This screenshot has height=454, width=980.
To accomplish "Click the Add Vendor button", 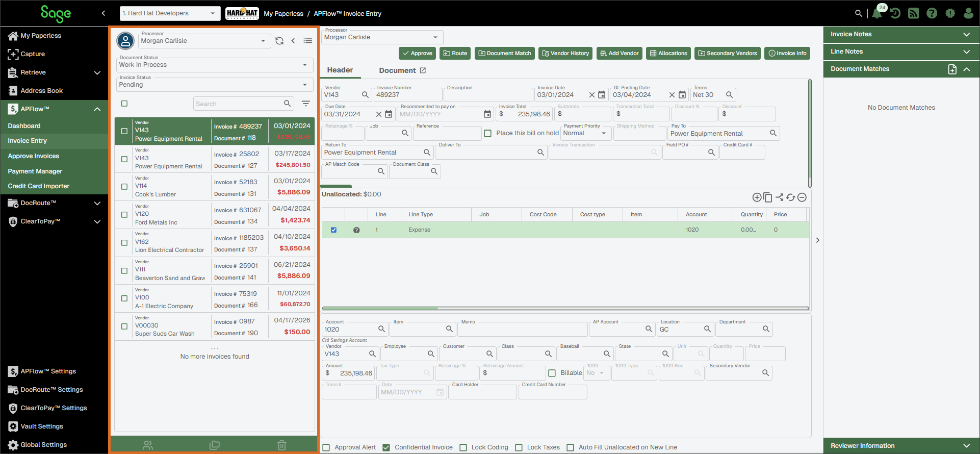I will click(620, 53).
